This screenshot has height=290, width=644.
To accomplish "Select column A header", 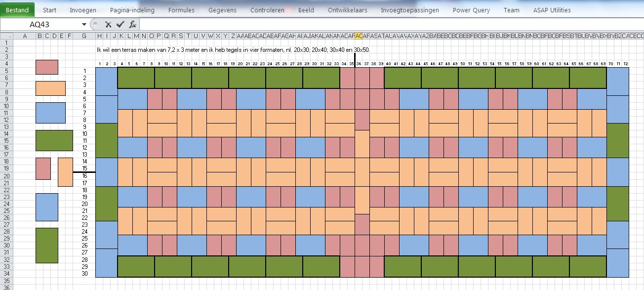I will 24,36.
